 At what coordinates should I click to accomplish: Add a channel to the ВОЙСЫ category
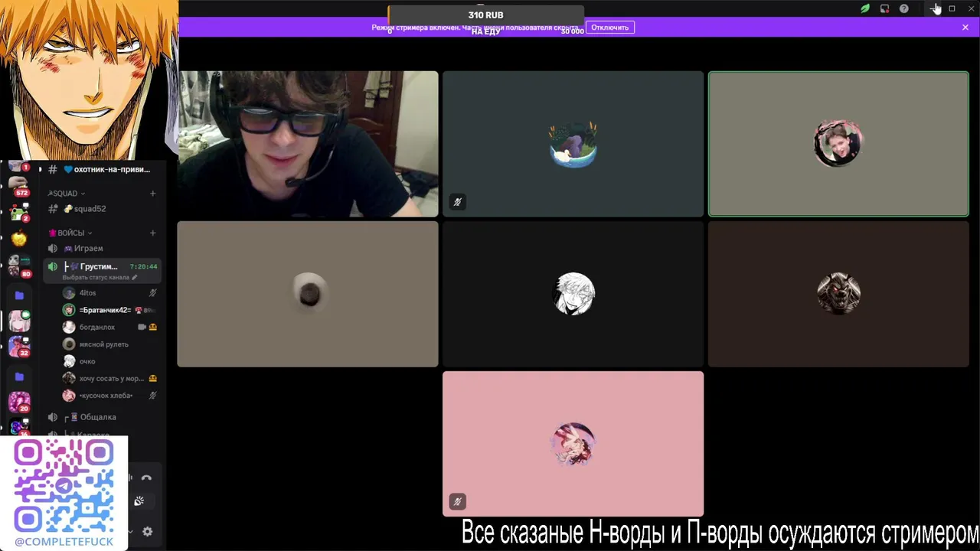pyautogui.click(x=152, y=233)
